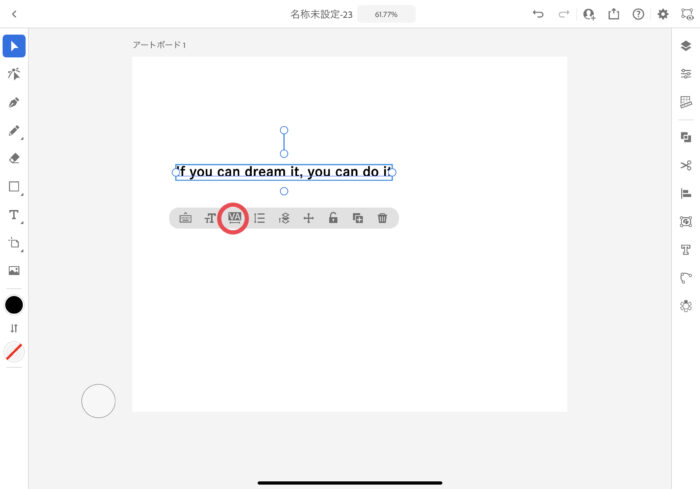Screen dimensions: 700x489
Task: Open the Repeat panel
Action: (686, 306)
